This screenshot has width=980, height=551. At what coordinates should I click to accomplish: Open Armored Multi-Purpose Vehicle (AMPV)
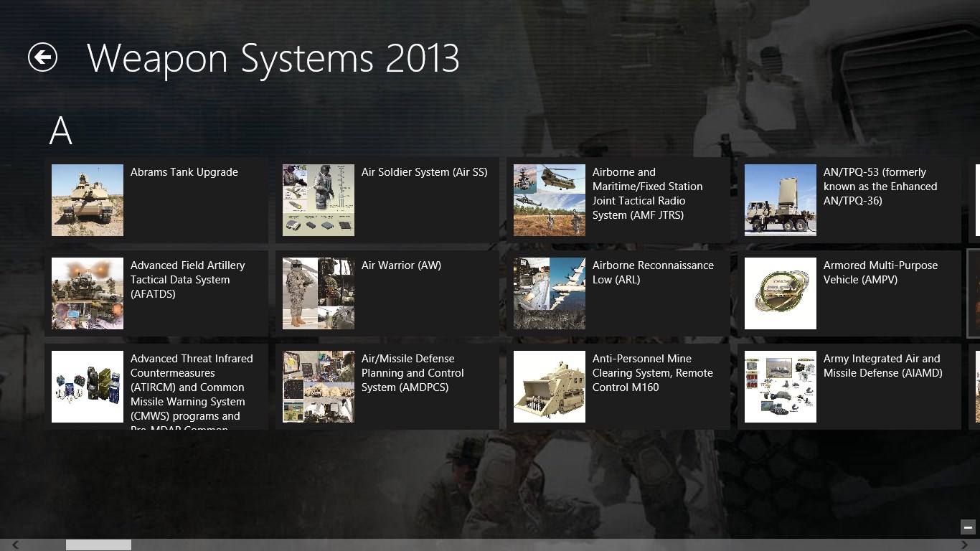(850, 293)
